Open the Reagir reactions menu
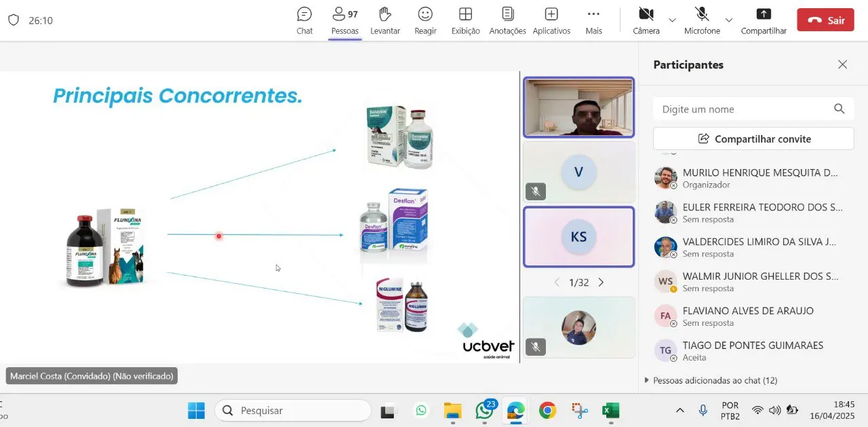The image size is (868, 427). coord(425,20)
